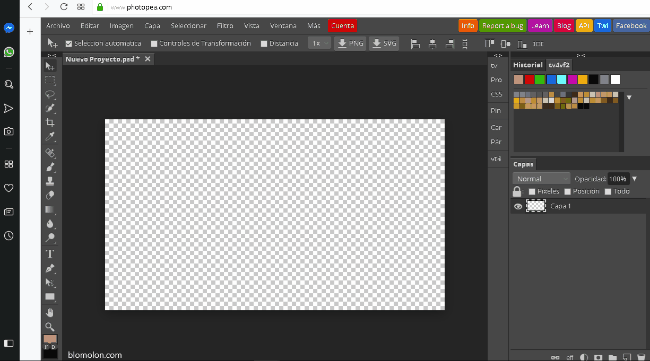Screen dimensions: 650x361
Task: Export as SVG button
Action: pos(384,44)
